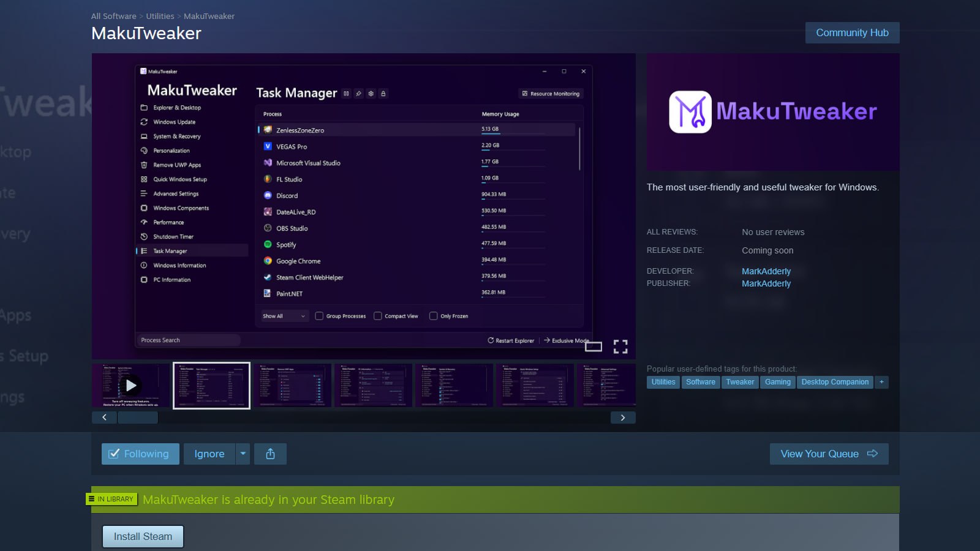Click the Restart Explorer icon in preview
This screenshot has height=551, width=980.
(491, 340)
